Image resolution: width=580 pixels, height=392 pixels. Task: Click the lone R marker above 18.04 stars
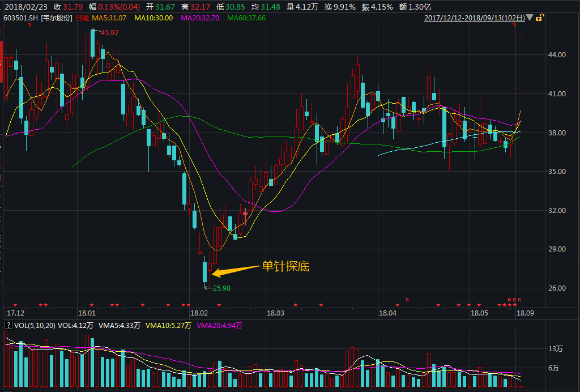407,300
